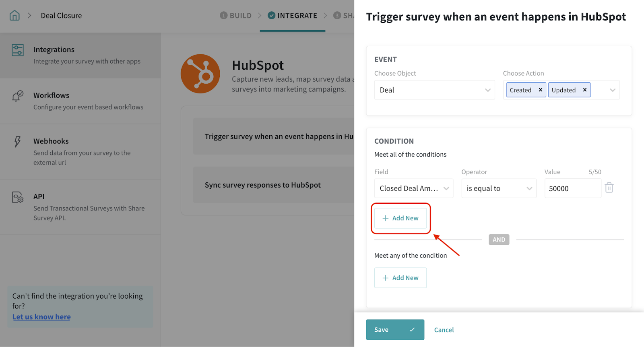Remove the Updated action tag
Image resolution: width=644 pixels, height=347 pixels.
click(584, 90)
